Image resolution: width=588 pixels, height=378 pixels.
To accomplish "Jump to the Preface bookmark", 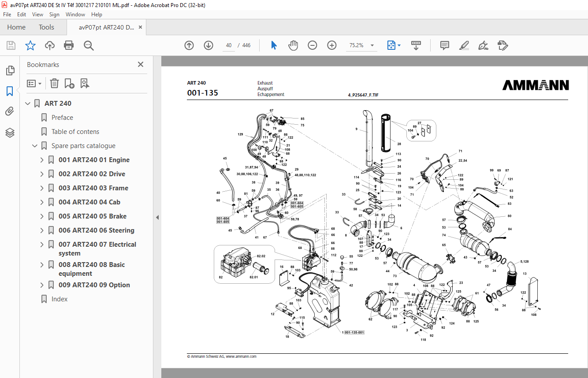I will point(62,118).
